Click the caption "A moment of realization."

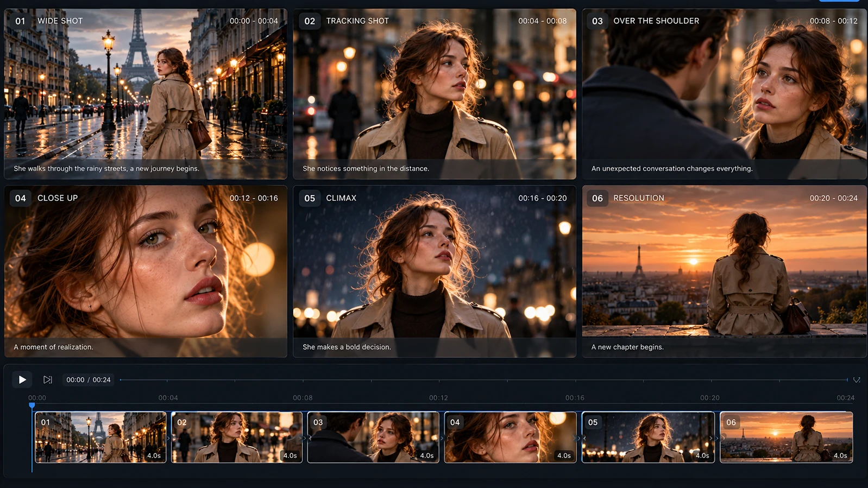point(53,347)
